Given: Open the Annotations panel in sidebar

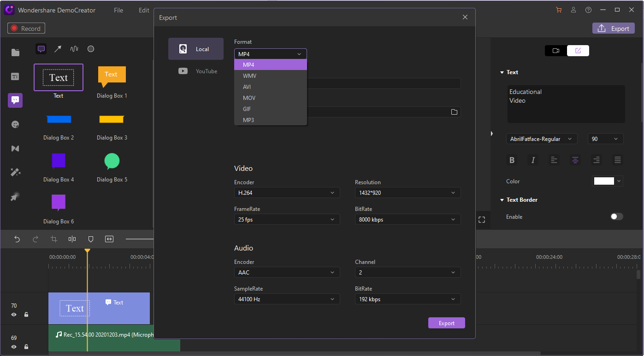Looking at the screenshot, I should (15, 100).
